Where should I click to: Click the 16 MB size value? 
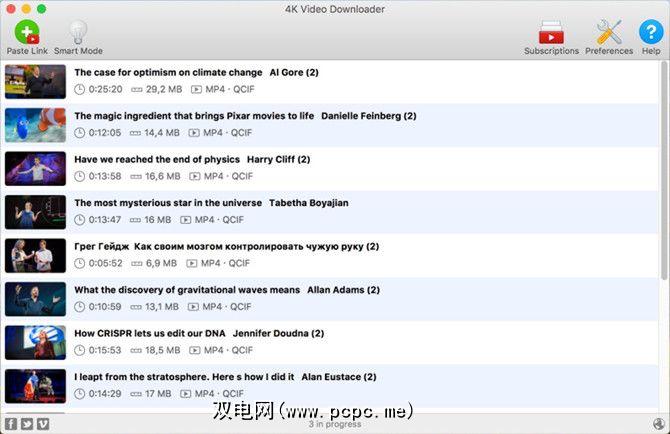click(x=158, y=220)
